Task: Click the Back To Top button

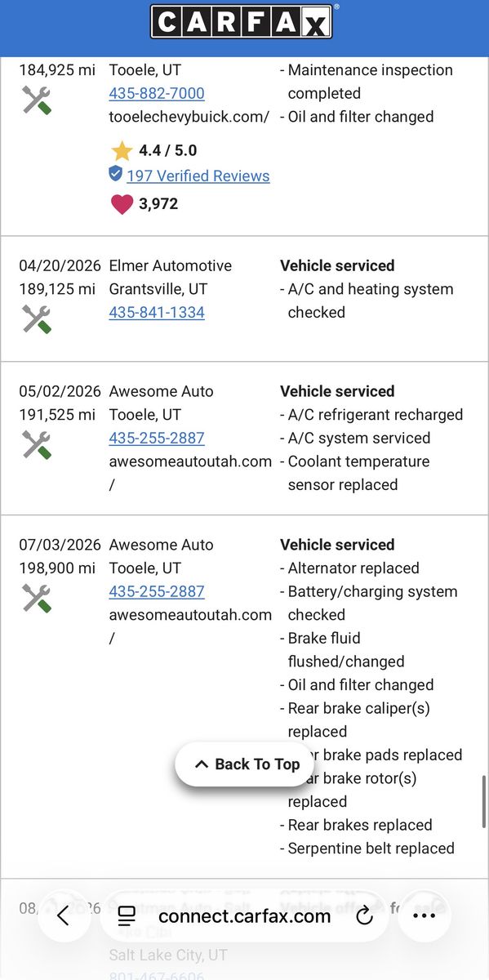Action: 246,764
